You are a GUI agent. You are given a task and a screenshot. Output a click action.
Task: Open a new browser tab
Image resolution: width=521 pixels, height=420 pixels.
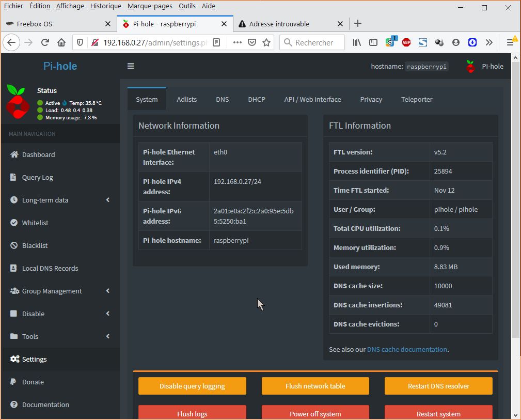coord(357,24)
